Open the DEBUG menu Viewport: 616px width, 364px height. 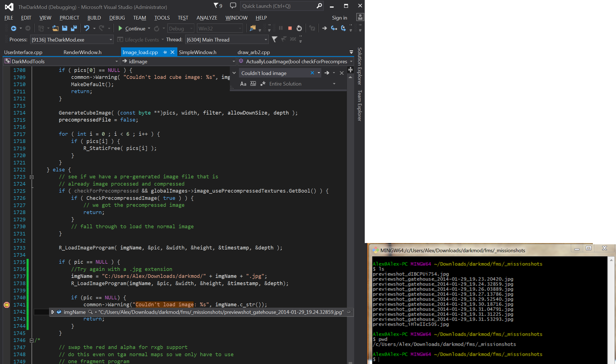pyautogui.click(x=117, y=18)
